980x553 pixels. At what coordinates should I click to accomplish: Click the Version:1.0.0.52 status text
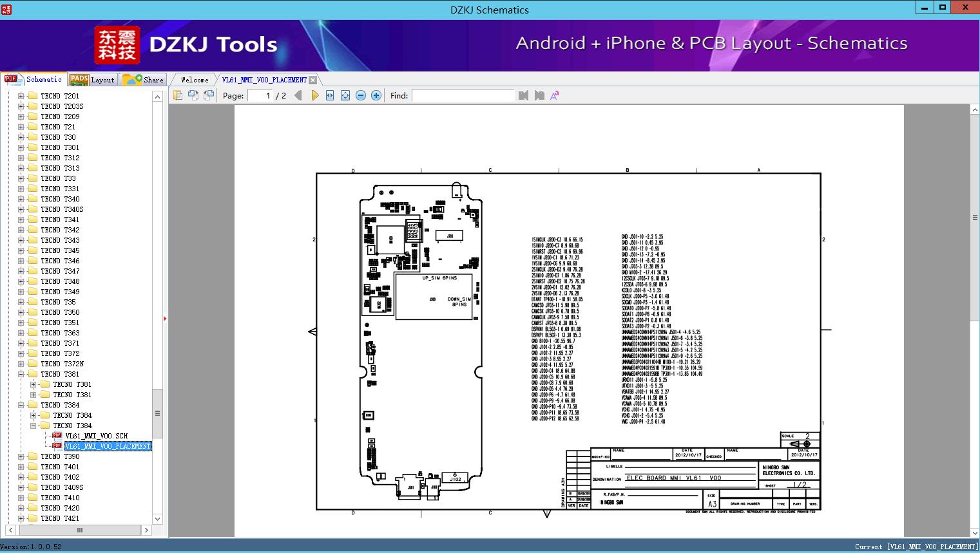point(31,547)
